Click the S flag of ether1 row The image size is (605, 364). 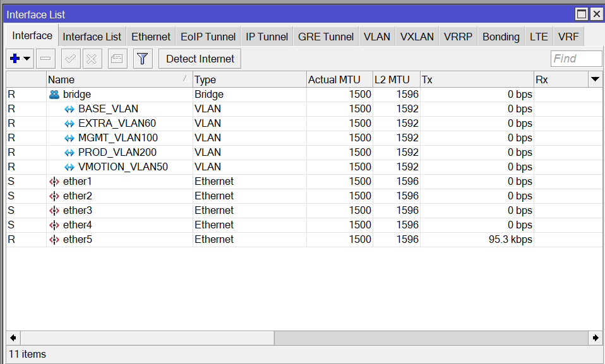coord(11,181)
